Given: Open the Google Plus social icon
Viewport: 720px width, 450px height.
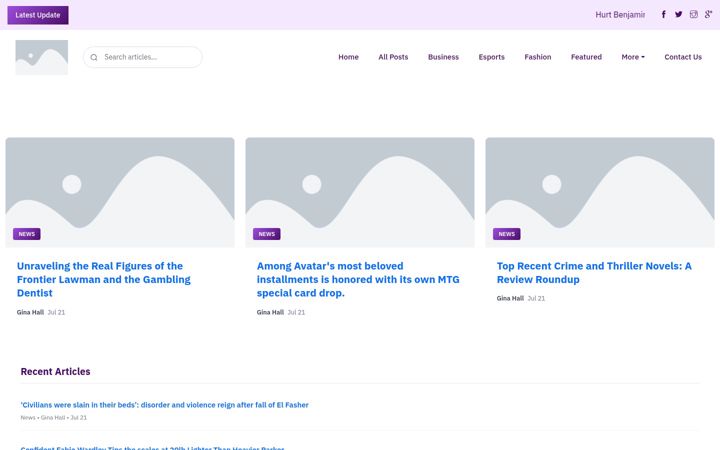Looking at the screenshot, I should 709,15.
